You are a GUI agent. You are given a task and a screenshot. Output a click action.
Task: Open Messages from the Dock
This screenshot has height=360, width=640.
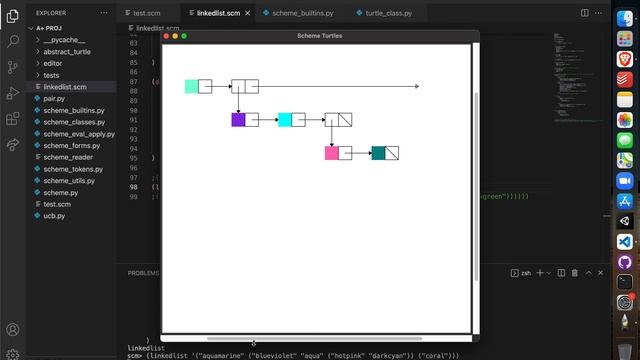[624, 140]
